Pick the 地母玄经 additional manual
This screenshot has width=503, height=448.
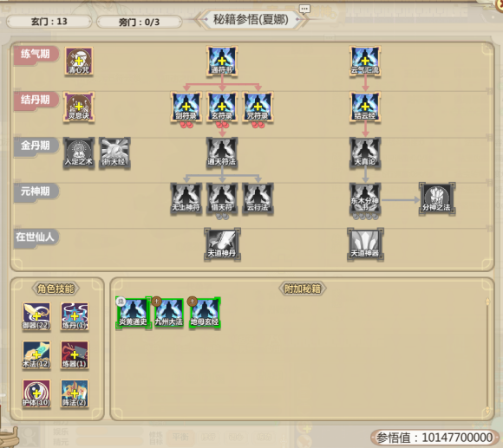coord(205,313)
